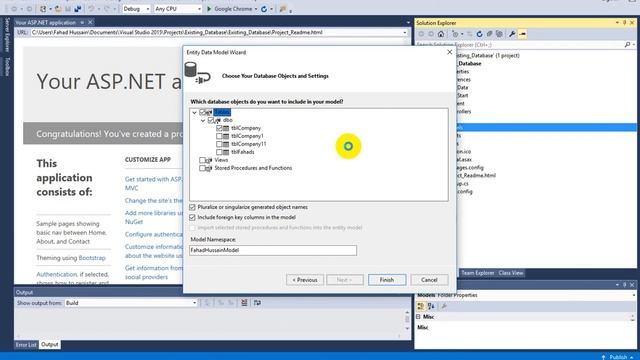Open the Server Explorer side tab
The height and width of the screenshot is (360, 640).
7,35
